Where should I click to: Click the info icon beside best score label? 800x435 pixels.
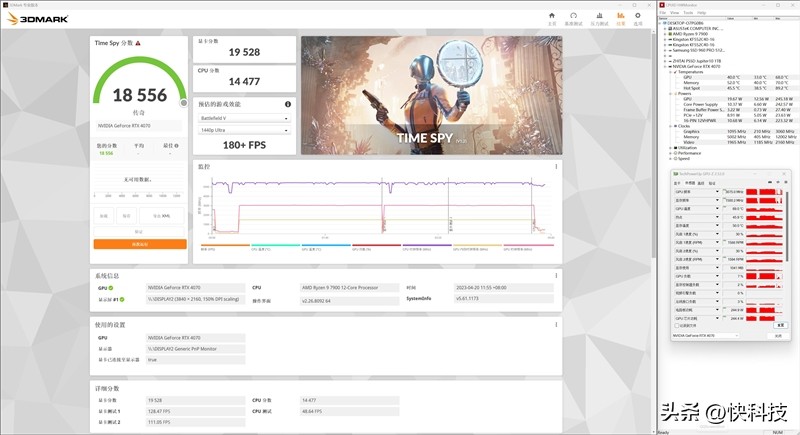(177, 146)
